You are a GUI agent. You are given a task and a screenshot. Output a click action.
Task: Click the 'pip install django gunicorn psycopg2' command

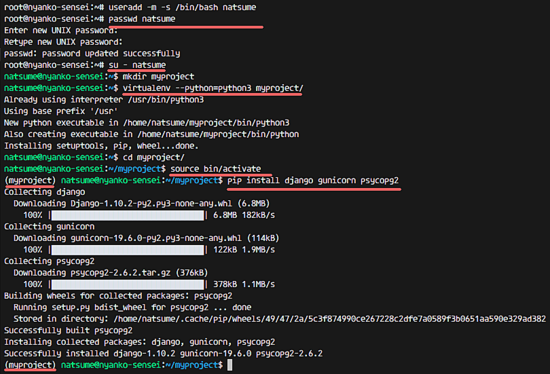[313, 180]
